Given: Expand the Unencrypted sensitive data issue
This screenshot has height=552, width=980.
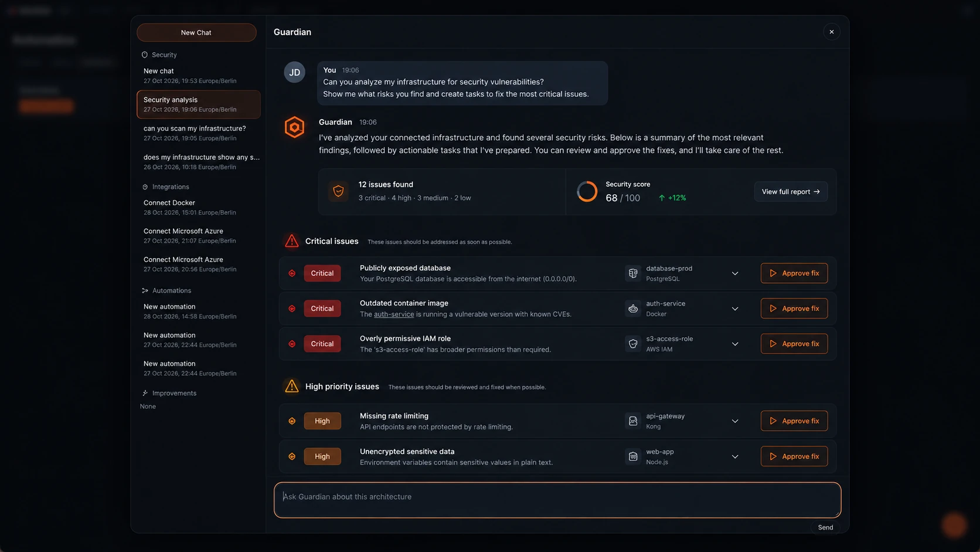Looking at the screenshot, I should (735, 456).
